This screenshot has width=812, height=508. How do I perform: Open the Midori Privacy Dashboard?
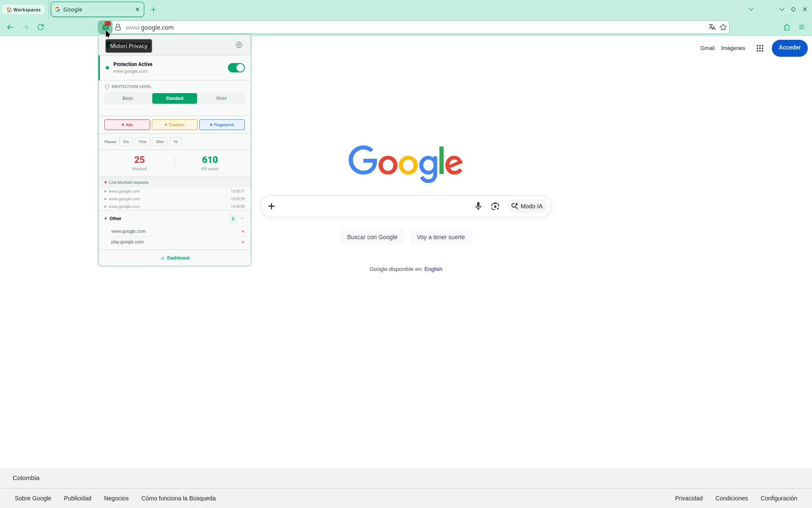point(175,258)
